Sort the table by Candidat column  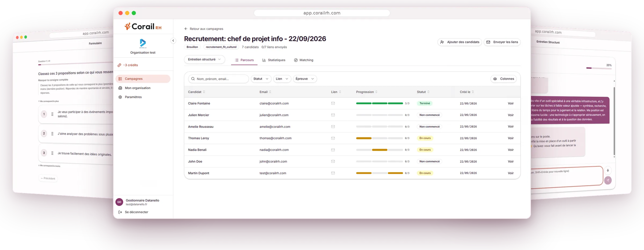pos(196,92)
